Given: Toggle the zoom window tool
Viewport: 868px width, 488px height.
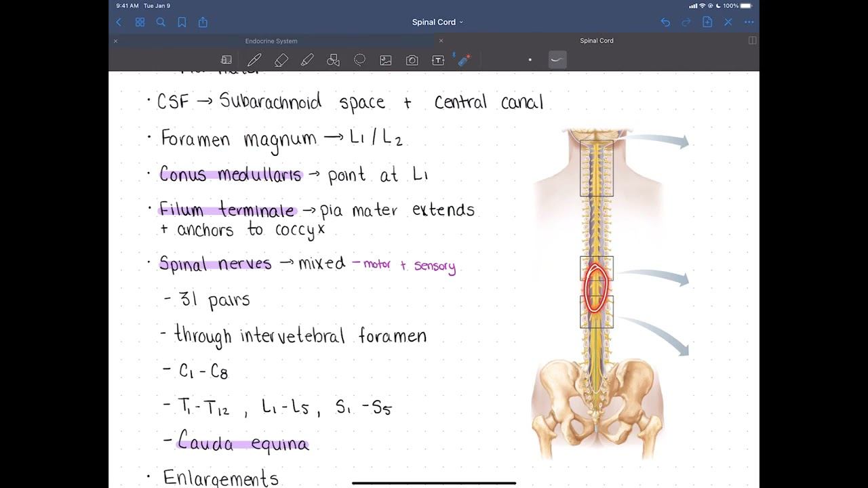Looking at the screenshot, I should pyautogui.click(x=226, y=60).
